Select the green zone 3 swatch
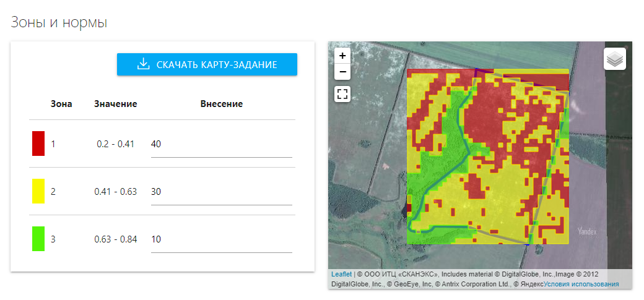 pos(38,239)
